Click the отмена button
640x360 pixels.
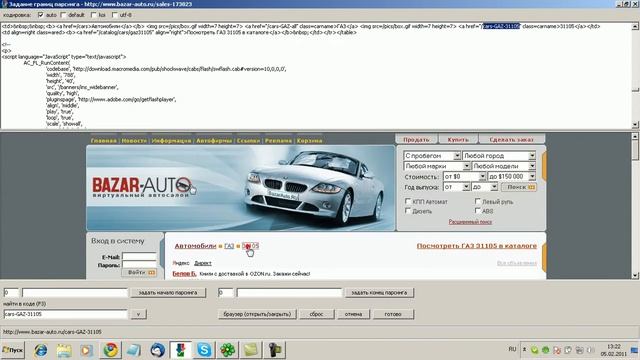[353, 314]
